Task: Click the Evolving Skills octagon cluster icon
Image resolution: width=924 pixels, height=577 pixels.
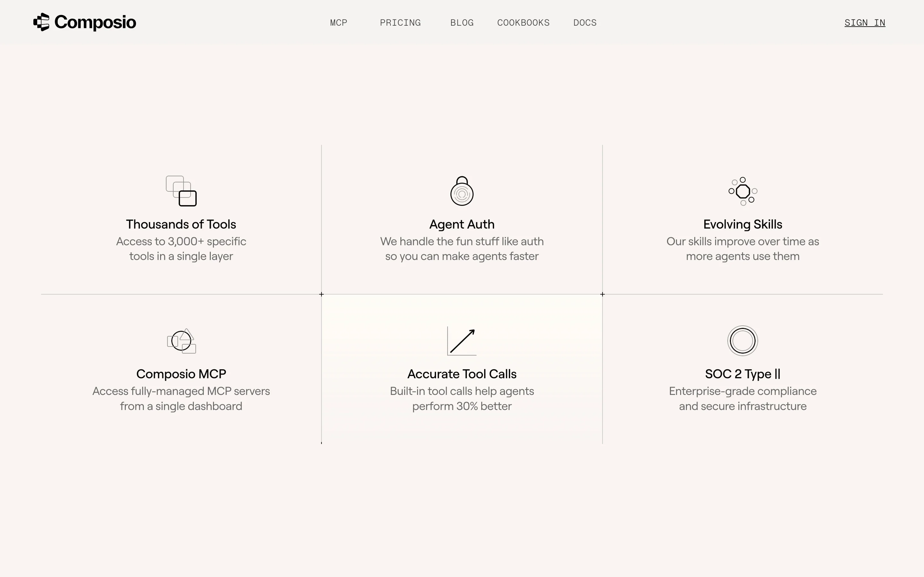Action: [x=743, y=191]
